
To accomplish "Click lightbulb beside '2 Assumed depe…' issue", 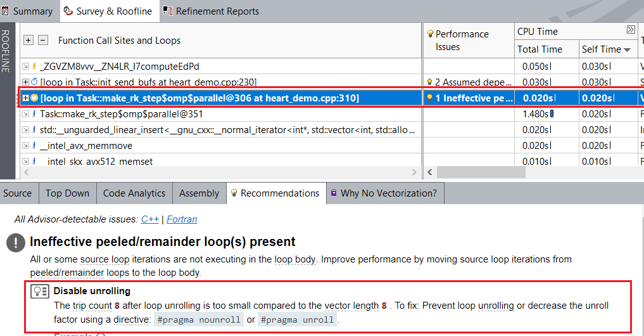I will point(429,82).
